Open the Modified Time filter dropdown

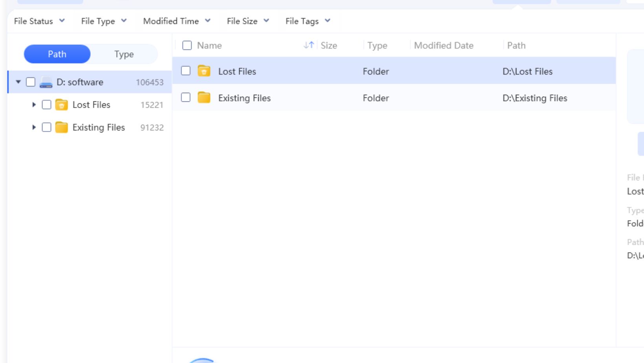coord(177,21)
